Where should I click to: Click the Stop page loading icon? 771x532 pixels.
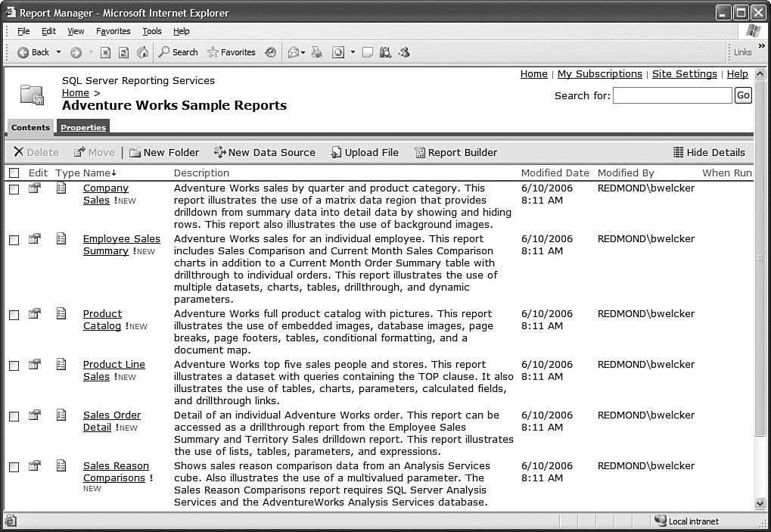(x=105, y=53)
